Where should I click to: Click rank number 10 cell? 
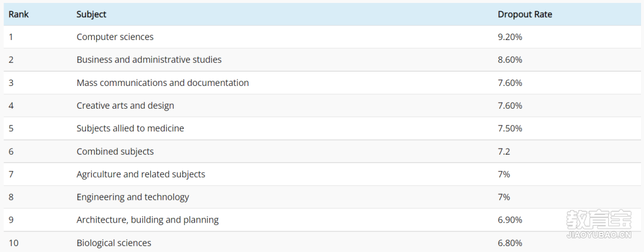click(14, 243)
